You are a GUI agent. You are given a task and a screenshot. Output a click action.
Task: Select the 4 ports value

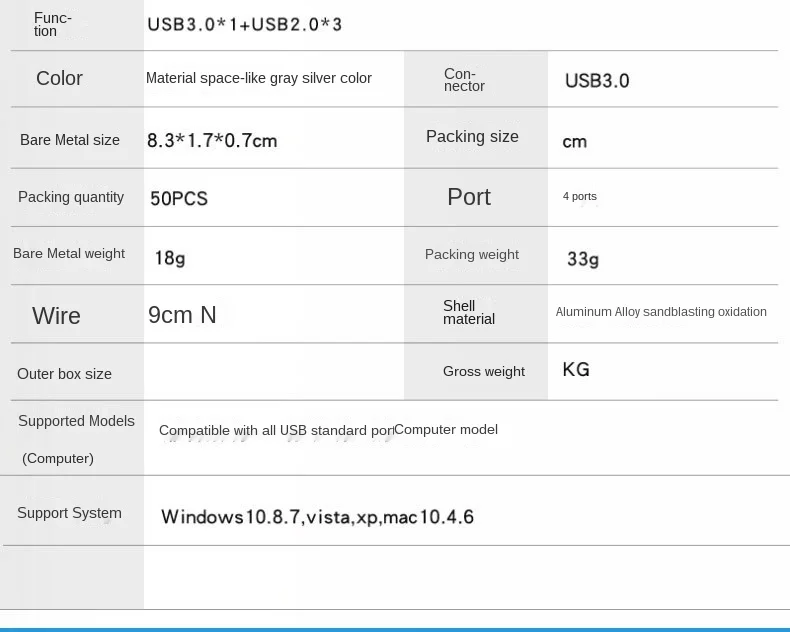tap(580, 197)
